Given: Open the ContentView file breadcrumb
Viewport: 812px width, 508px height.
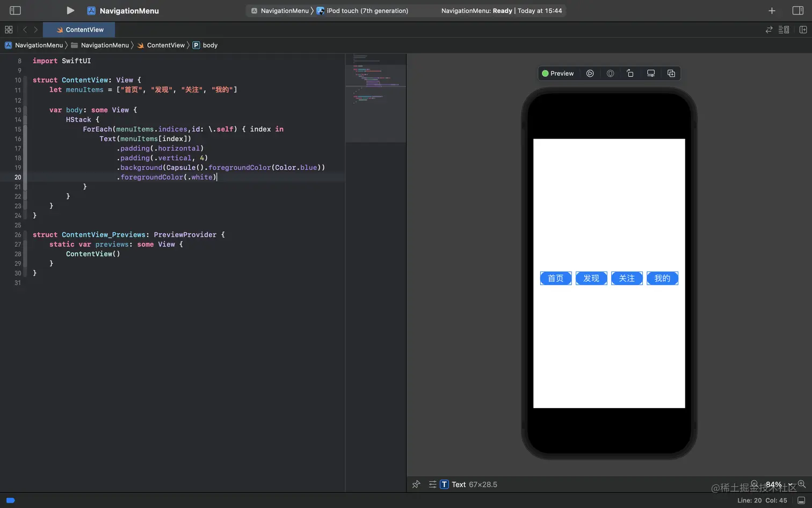Looking at the screenshot, I should click(x=161, y=45).
